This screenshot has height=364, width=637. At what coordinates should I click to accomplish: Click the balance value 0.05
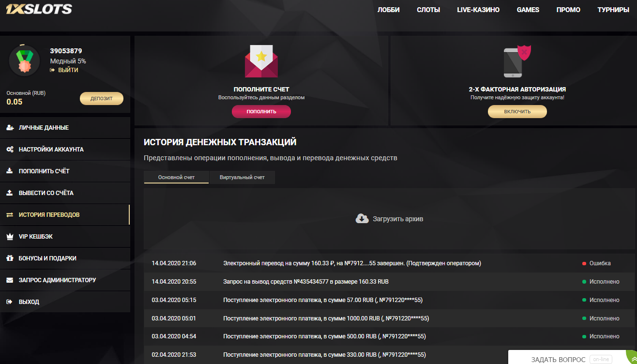coord(15,102)
